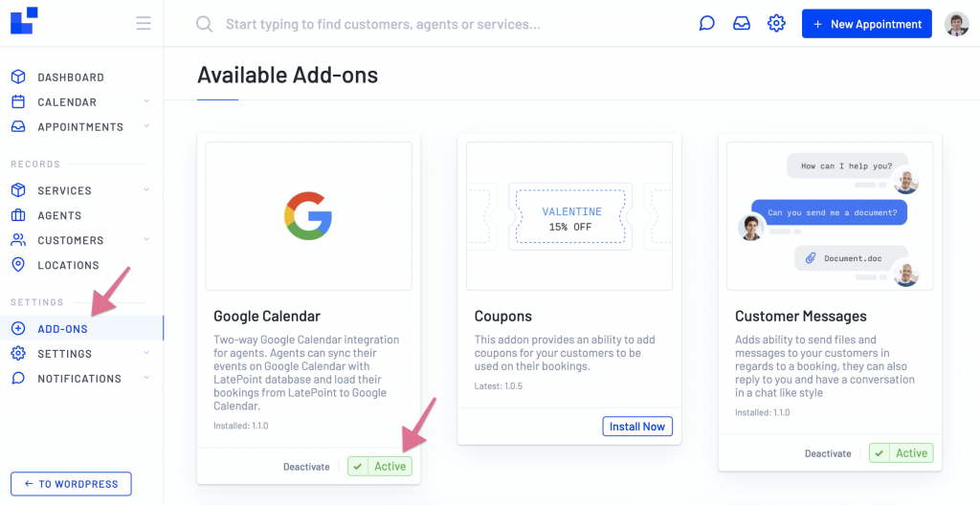Open the user avatar at top right

click(x=956, y=24)
